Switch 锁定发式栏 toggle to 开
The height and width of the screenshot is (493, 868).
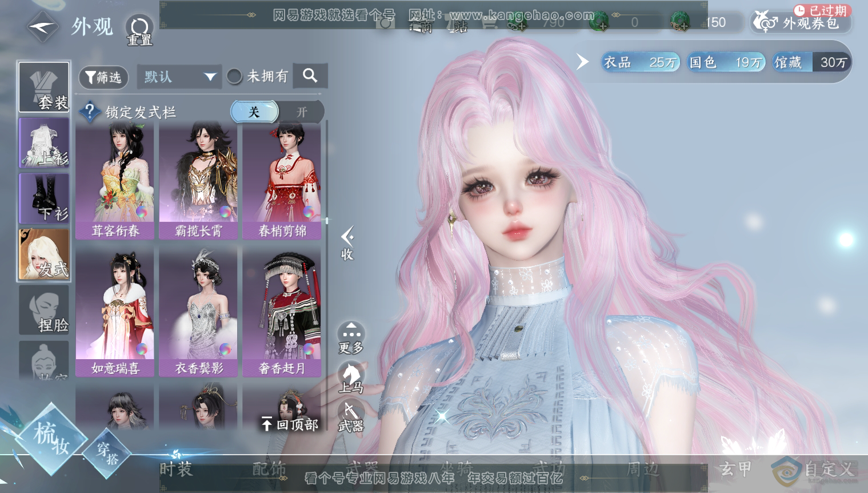coord(301,112)
